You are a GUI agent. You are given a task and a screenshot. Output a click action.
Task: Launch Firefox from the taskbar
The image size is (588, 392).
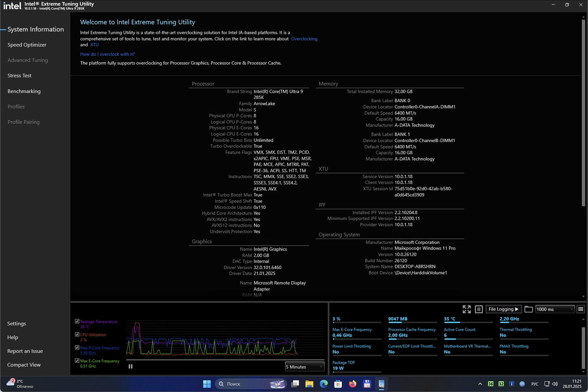(x=352, y=384)
